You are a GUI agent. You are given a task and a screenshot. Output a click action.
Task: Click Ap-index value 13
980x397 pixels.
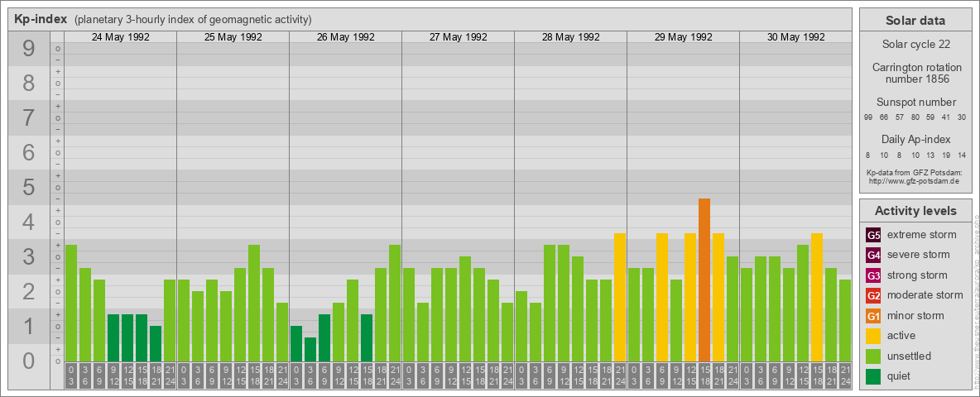click(x=930, y=155)
